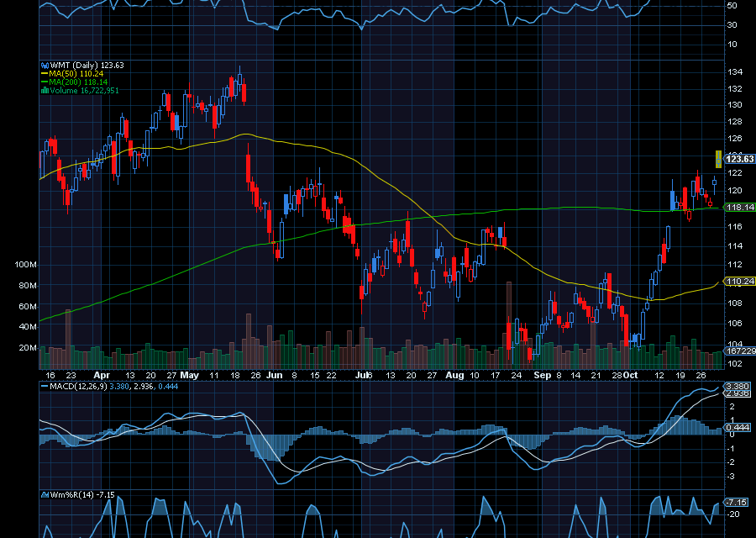Click the 126 price axis label
756x538 pixels.
tap(735, 139)
